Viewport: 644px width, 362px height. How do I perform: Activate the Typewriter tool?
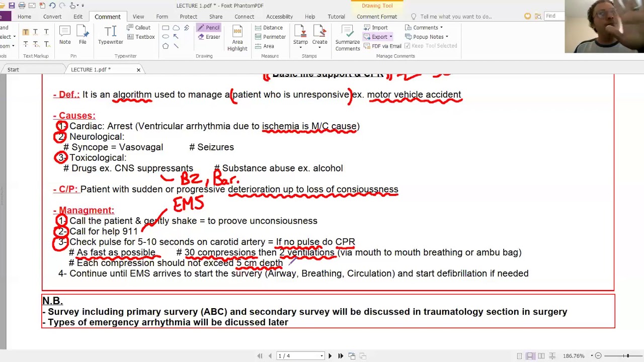click(x=111, y=35)
